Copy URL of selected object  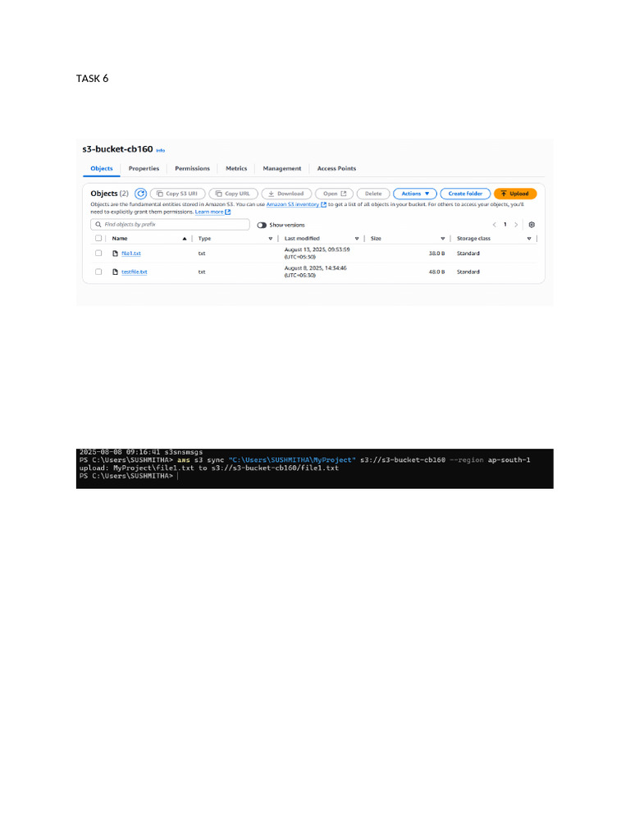(x=233, y=194)
